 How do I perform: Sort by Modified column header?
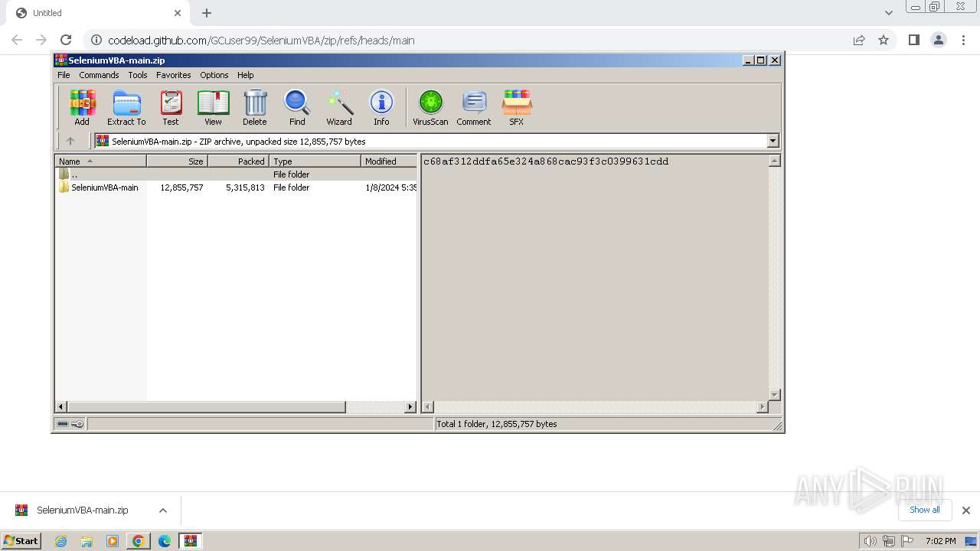[x=389, y=161]
